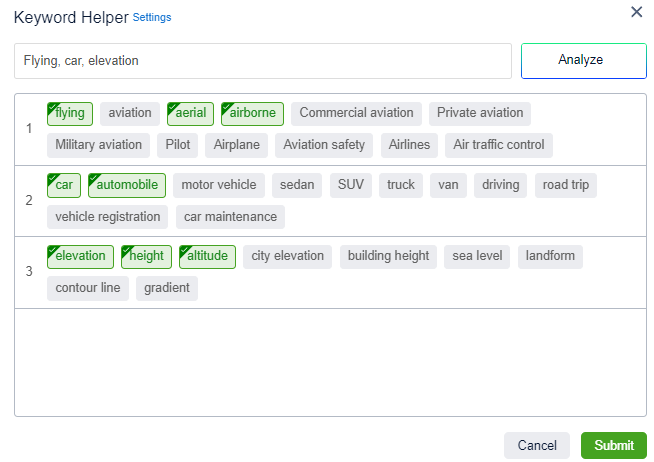
Task: Deselect the 'flying' keyword chip
Action: (x=70, y=114)
